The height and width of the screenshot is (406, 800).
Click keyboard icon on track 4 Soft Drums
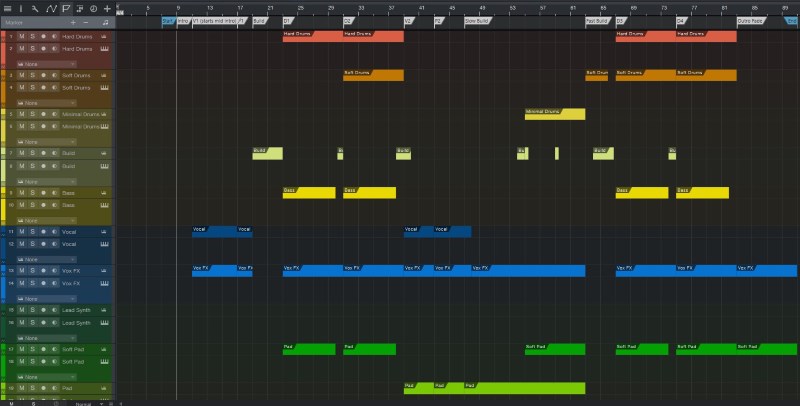pyautogui.click(x=104, y=88)
